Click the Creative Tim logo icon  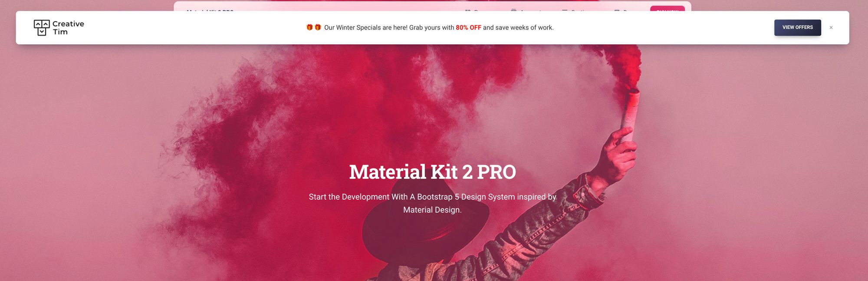pos(42,27)
